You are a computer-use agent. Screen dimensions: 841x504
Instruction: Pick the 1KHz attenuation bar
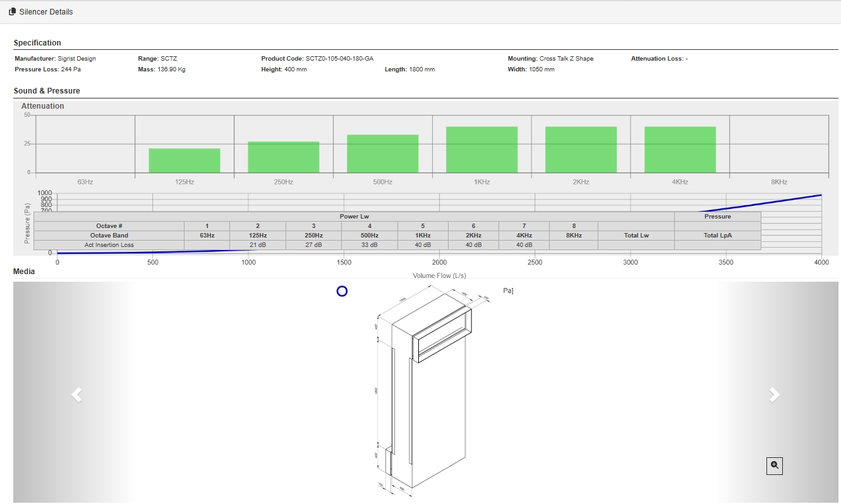click(x=481, y=150)
